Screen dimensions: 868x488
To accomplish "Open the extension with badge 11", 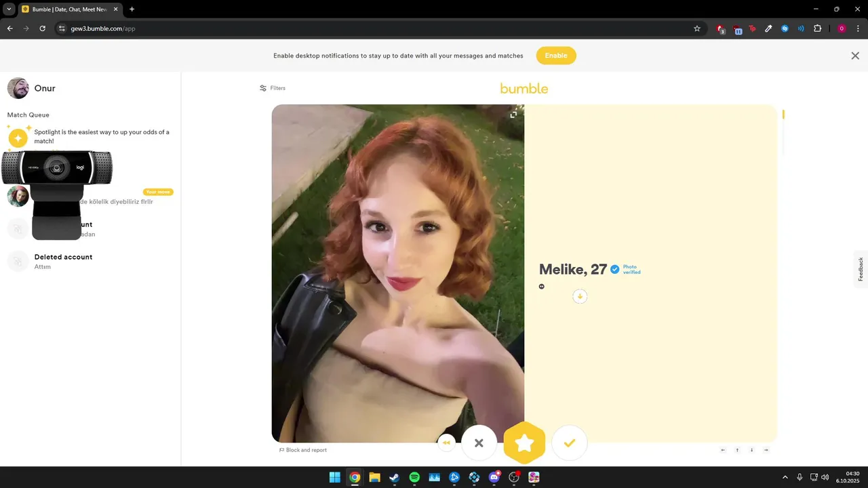I will click(x=737, y=29).
